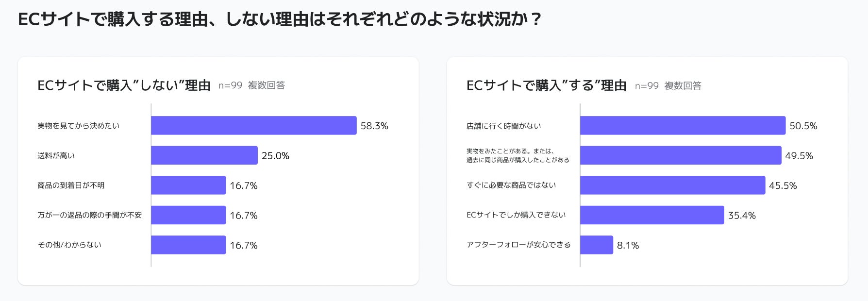This screenshot has height=301, width=868.
Task: Click the ECサイトで購入"しない"理由 chart title
Action: [124, 85]
